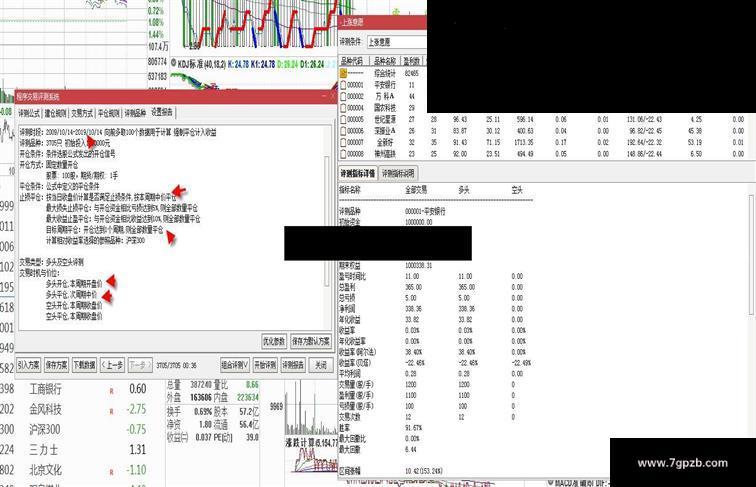Click document icon for 000005 世纪星源
The image size is (756, 487).
pos(343,120)
